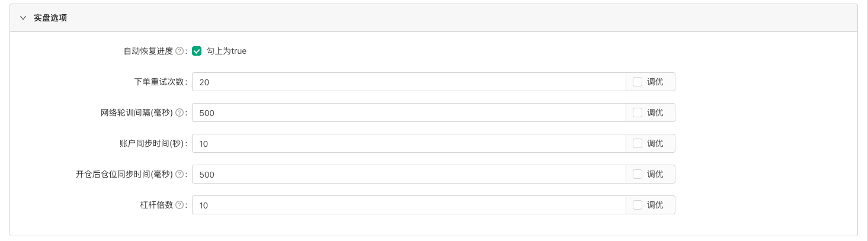
Task: Check 调优 box for 账户同步时间(秒)
Action: coord(638,144)
